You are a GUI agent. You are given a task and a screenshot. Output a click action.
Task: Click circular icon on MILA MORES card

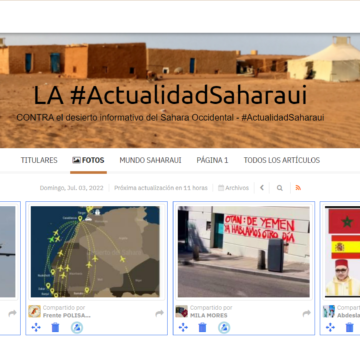pos(224,328)
